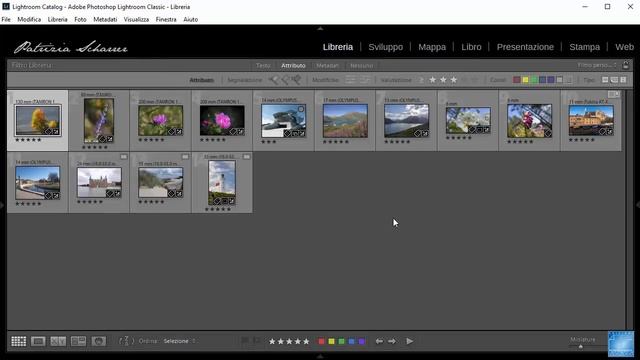Image resolution: width=640 pixels, height=360 pixels.
Task: Select the Testo filter tab
Action: [x=263, y=65]
